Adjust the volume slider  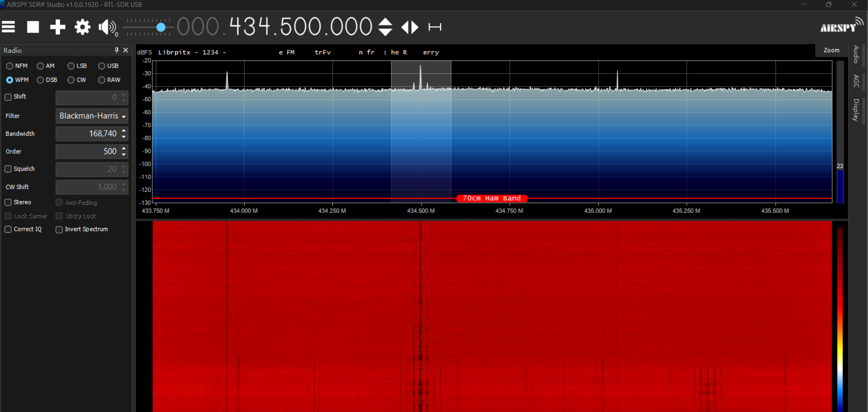(161, 27)
